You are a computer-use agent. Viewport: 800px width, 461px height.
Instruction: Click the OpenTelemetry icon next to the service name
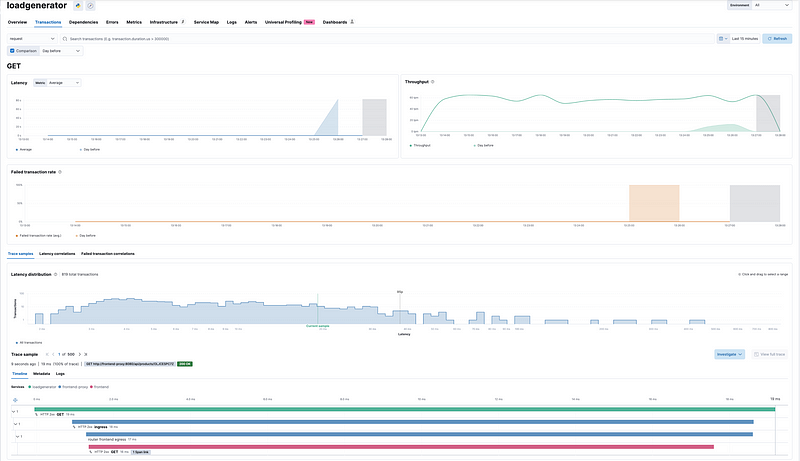(92, 6)
